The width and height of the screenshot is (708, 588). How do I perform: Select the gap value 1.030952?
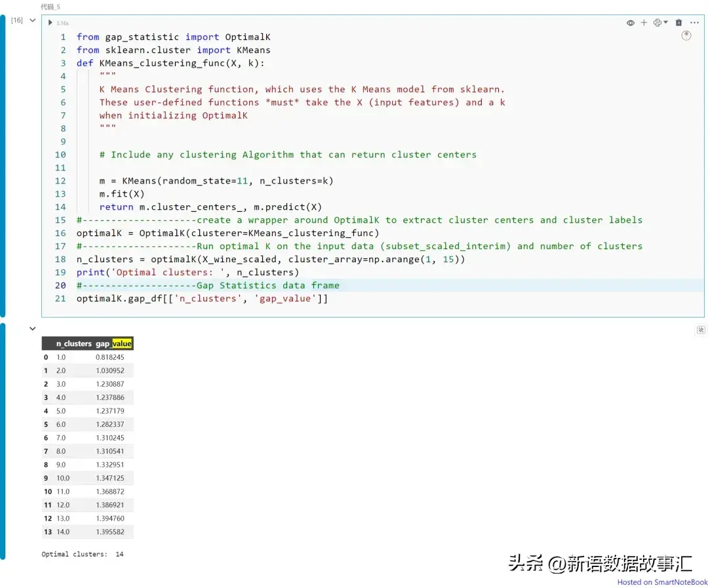pos(109,371)
